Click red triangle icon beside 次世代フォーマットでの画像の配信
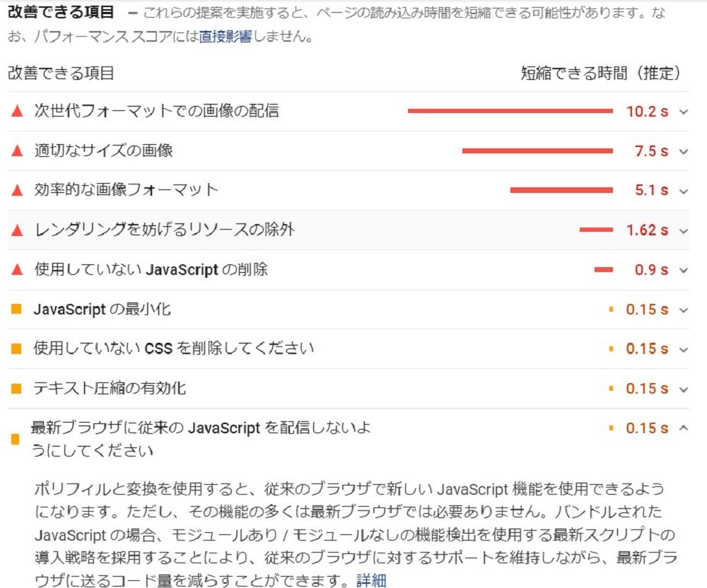The height and width of the screenshot is (588, 707). click(17, 111)
